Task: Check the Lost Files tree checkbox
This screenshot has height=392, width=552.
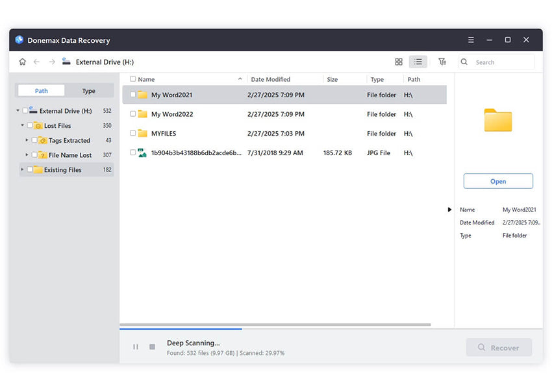Action: pyautogui.click(x=30, y=125)
